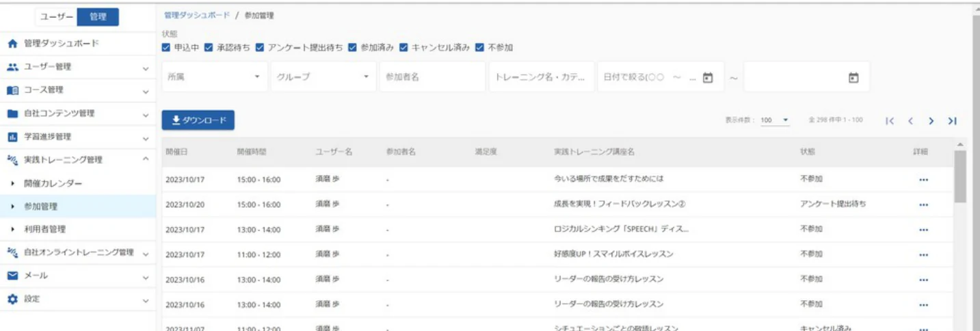Open the グループ dropdown filter

(323, 77)
